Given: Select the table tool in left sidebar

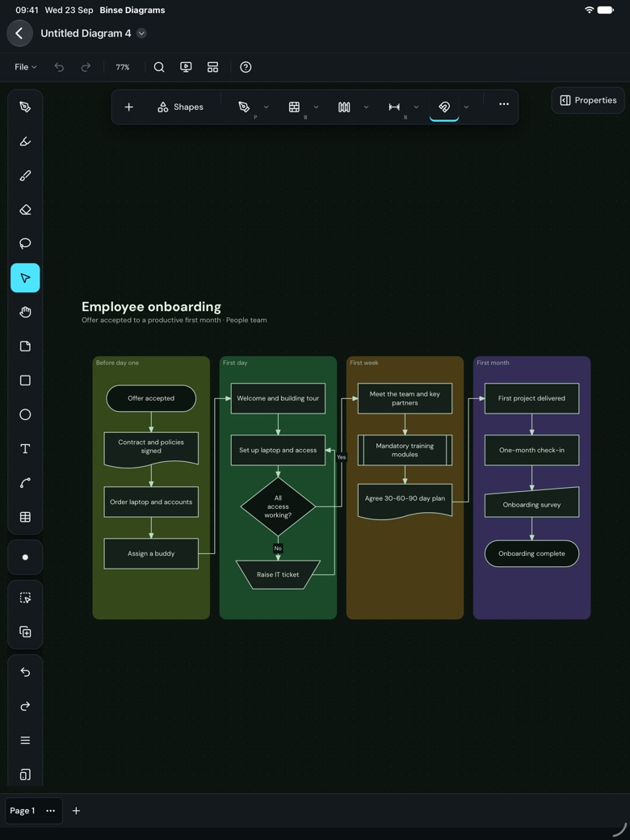Looking at the screenshot, I should click(25, 517).
